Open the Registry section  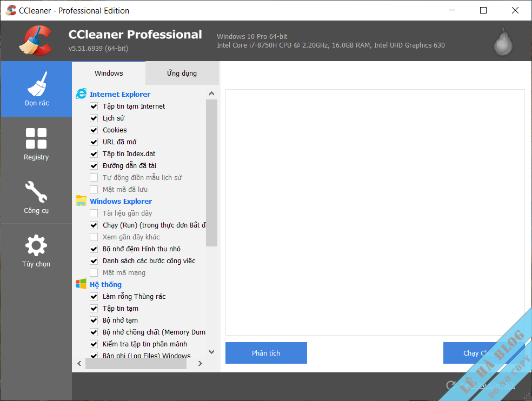(36, 144)
